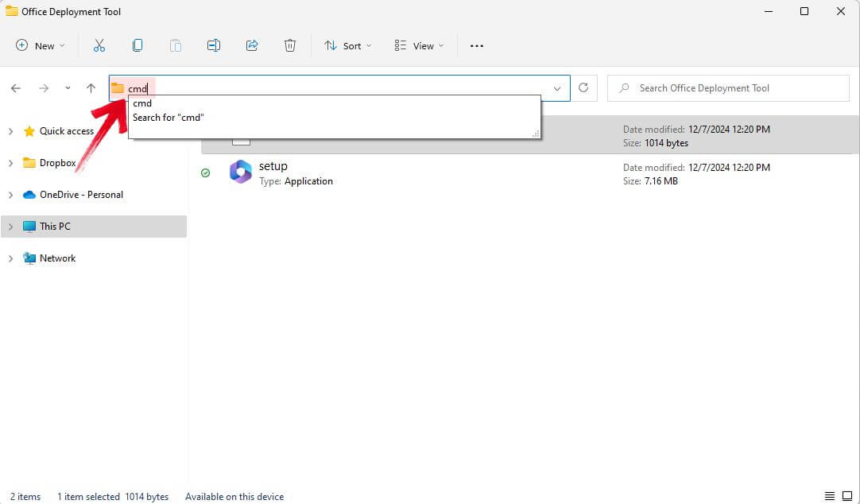Screen dimensions: 860x504
Task: Expand the Network tree node
Action: click(10, 258)
